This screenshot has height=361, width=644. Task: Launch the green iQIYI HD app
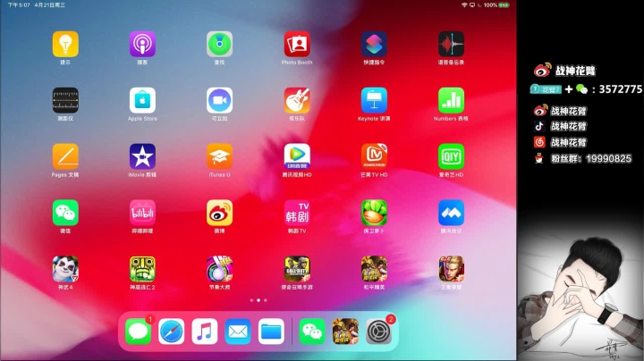[452, 156]
